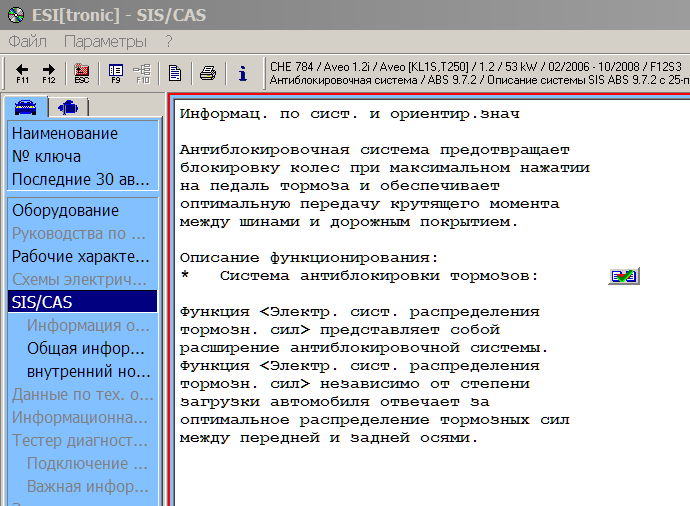Select Последние 30 ав... entry

tap(83, 179)
